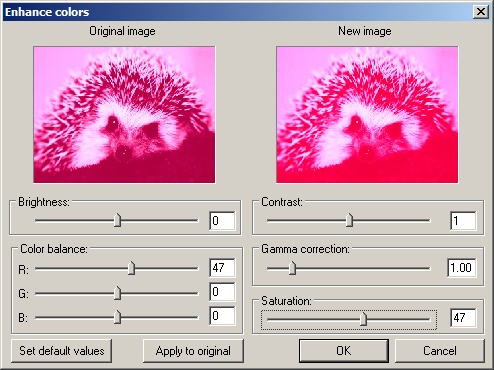This screenshot has height=370, width=494.
Task: Click the Set default values button
Action: [x=61, y=351]
